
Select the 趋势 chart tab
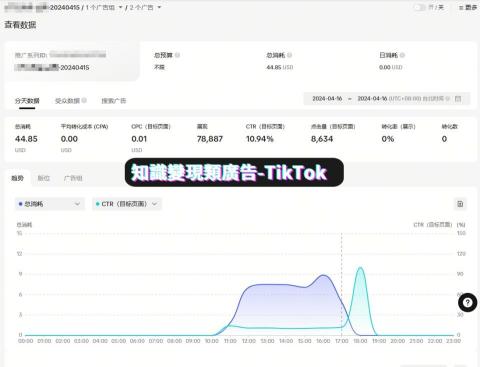[17, 178]
